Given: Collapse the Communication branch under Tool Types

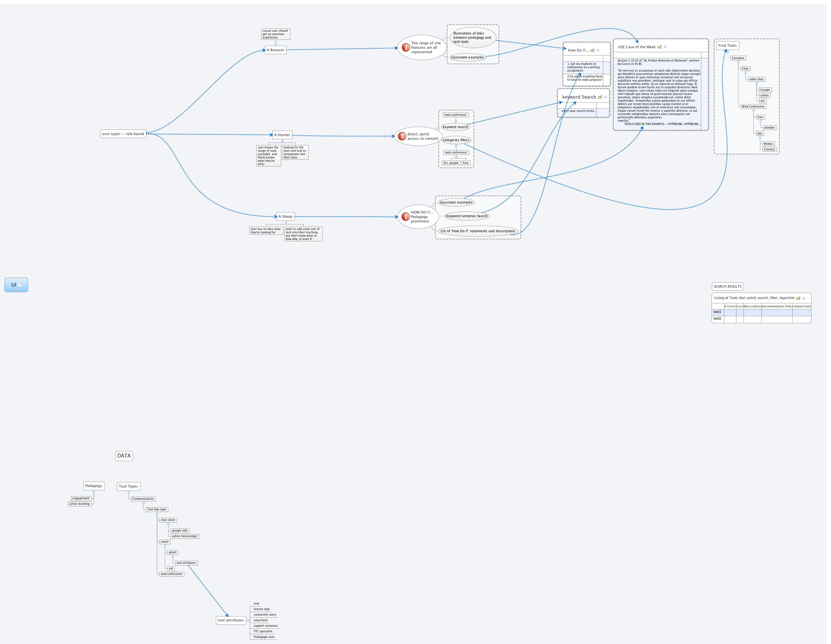Looking at the screenshot, I should (x=144, y=503).
